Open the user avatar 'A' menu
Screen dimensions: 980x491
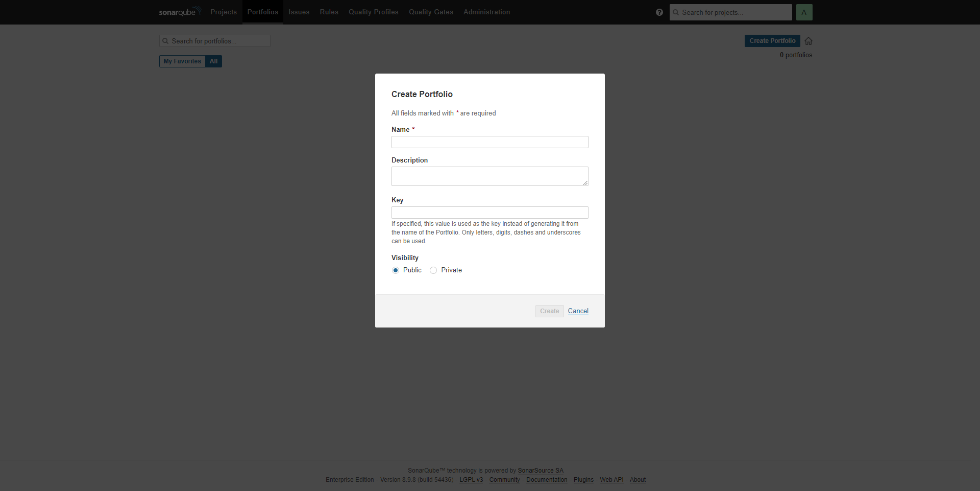tap(804, 12)
